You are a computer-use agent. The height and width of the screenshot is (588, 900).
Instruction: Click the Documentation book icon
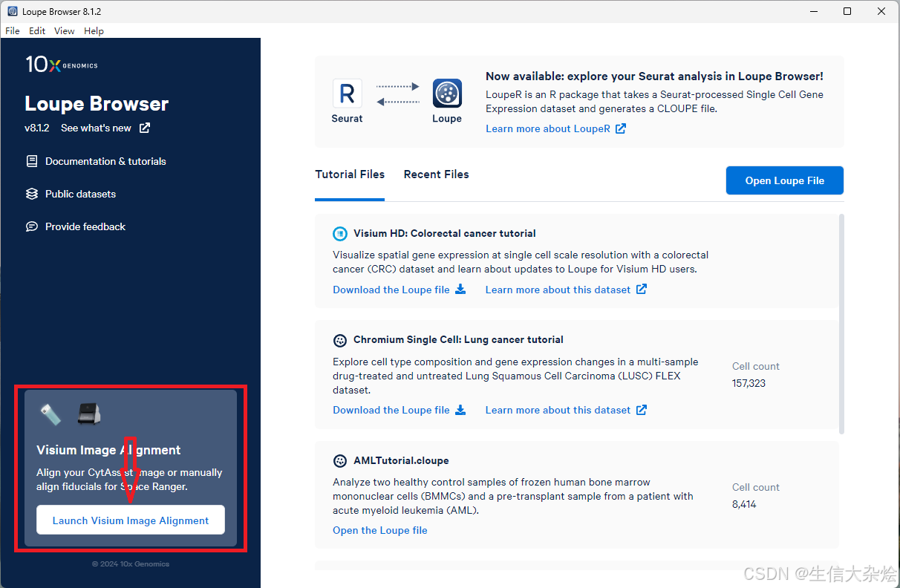(x=31, y=161)
